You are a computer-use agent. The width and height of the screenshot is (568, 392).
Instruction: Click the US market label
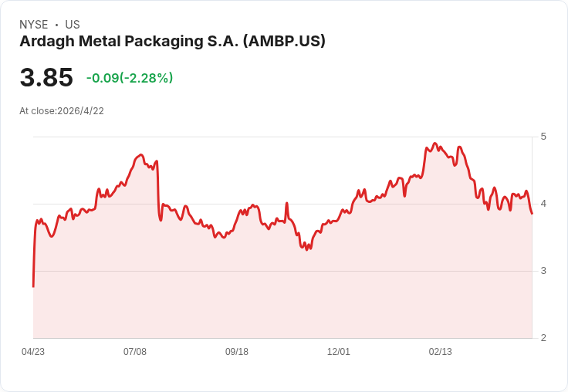pos(73,25)
